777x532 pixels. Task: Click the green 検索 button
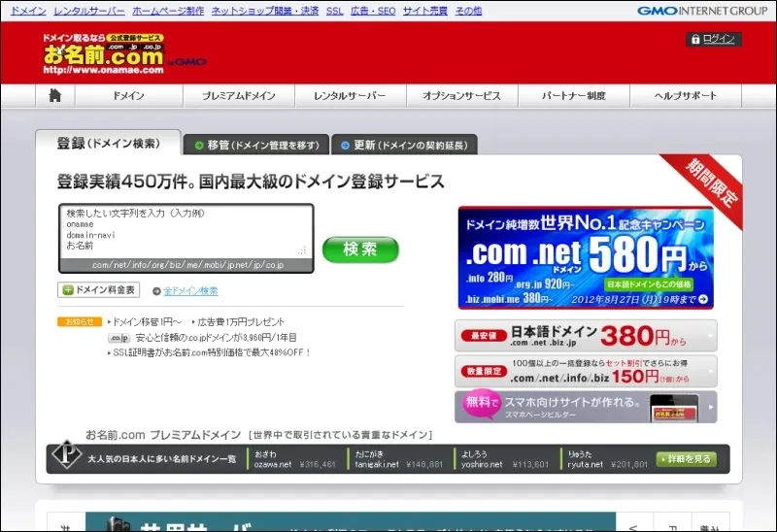point(360,249)
